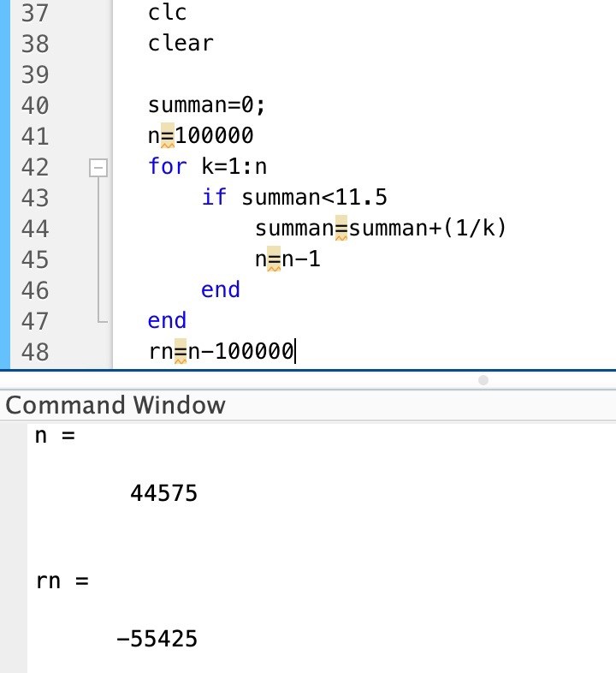Click the output value 44575
The height and width of the screenshot is (673, 616).
pos(163,493)
